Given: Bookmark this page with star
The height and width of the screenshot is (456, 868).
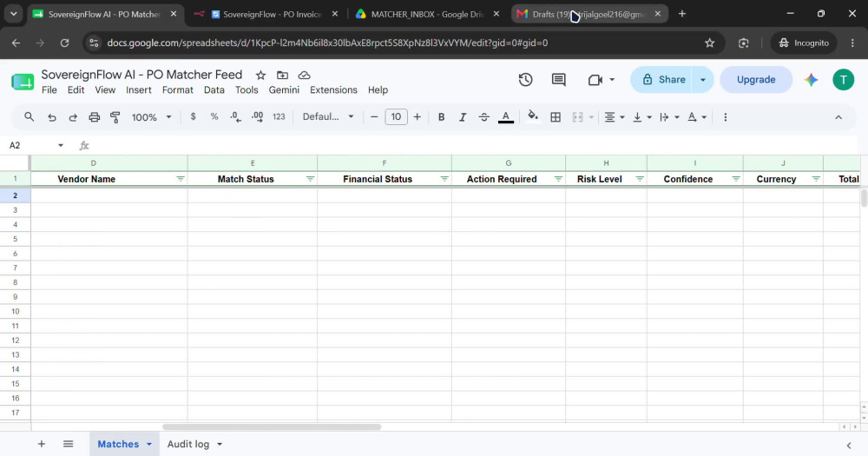Looking at the screenshot, I should 710,43.
